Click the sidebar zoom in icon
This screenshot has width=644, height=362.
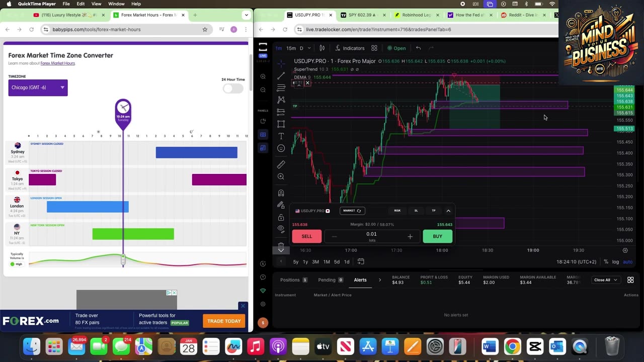click(x=263, y=76)
